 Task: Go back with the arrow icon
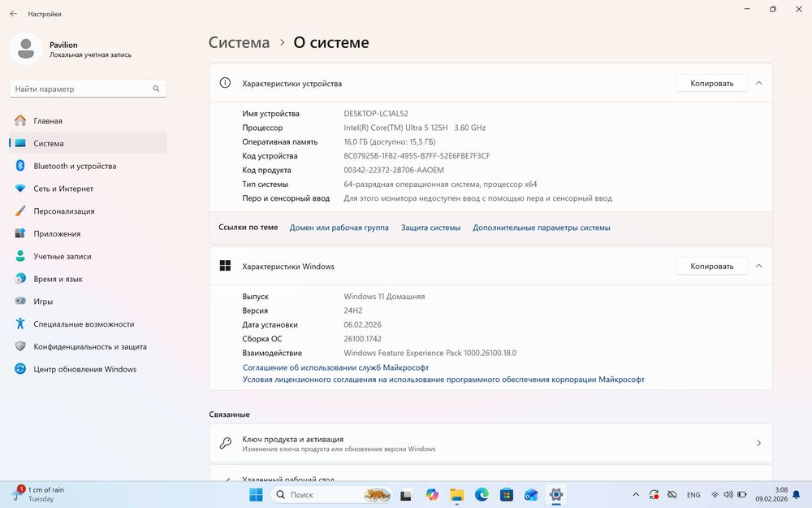pos(13,14)
